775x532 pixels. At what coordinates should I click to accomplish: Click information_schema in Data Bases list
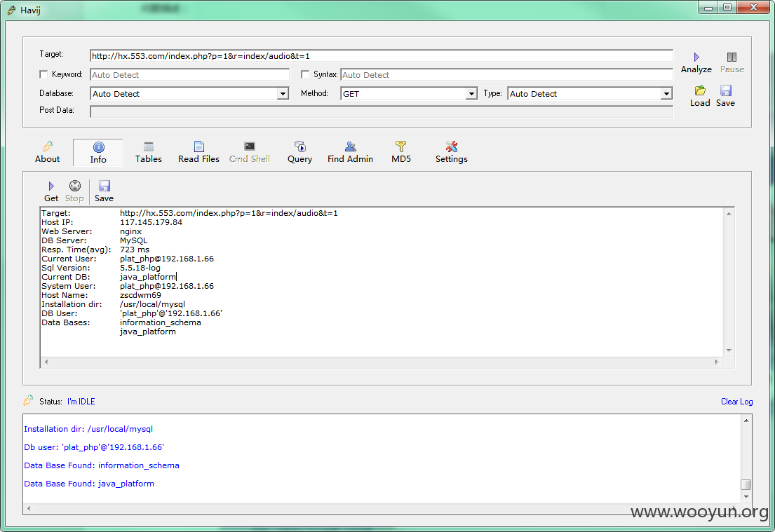point(160,322)
